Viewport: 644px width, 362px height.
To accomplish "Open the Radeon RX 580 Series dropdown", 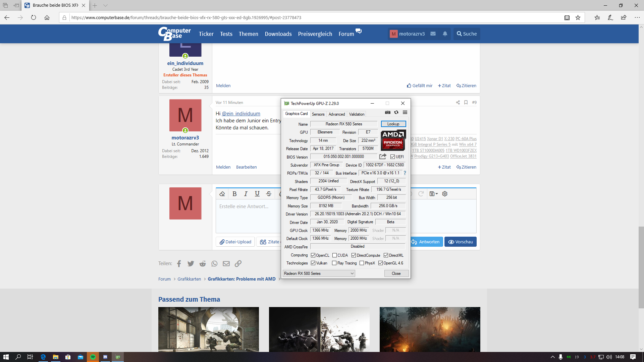I will pos(319,274).
